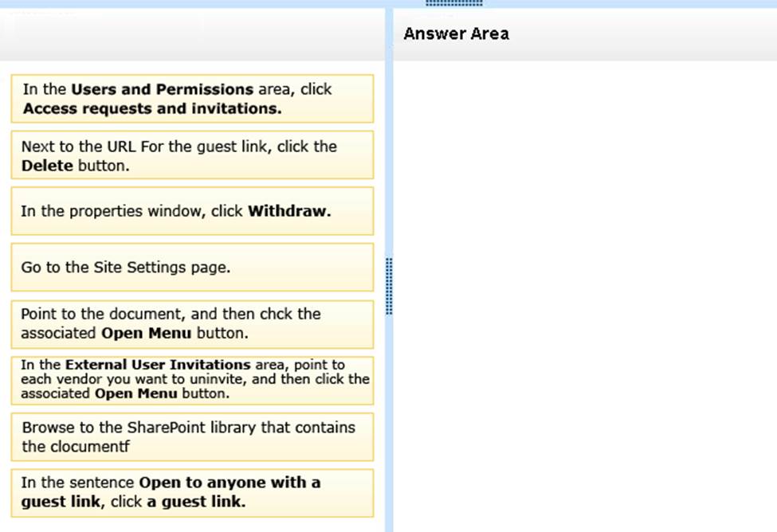Viewport: 777px width, 532px height.
Task: Click the bold 'External User Invitations' text
Action: tap(158, 365)
